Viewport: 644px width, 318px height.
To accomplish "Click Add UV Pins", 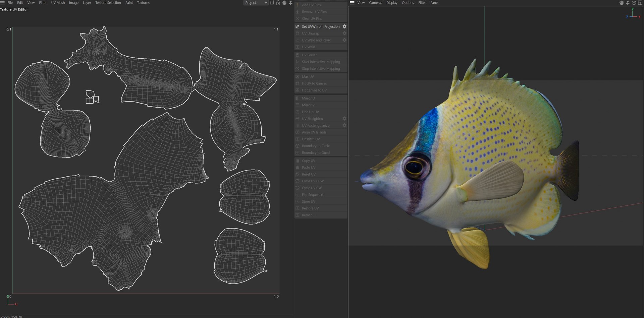I will click(321, 5).
